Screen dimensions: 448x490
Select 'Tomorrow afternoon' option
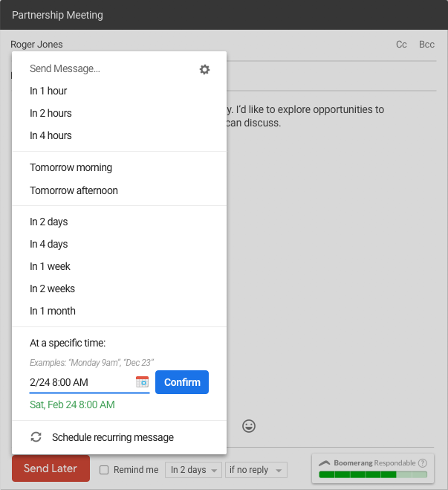[74, 190]
